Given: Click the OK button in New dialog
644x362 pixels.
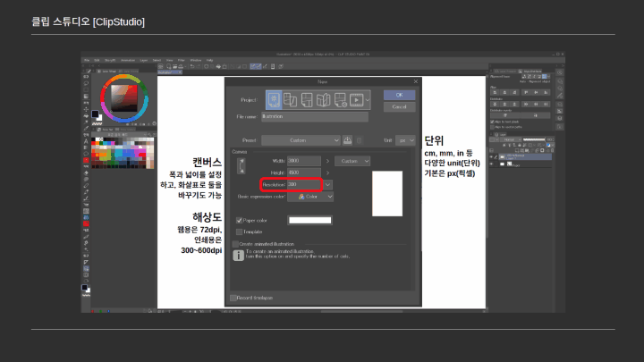Looking at the screenshot, I should click(x=399, y=95).
